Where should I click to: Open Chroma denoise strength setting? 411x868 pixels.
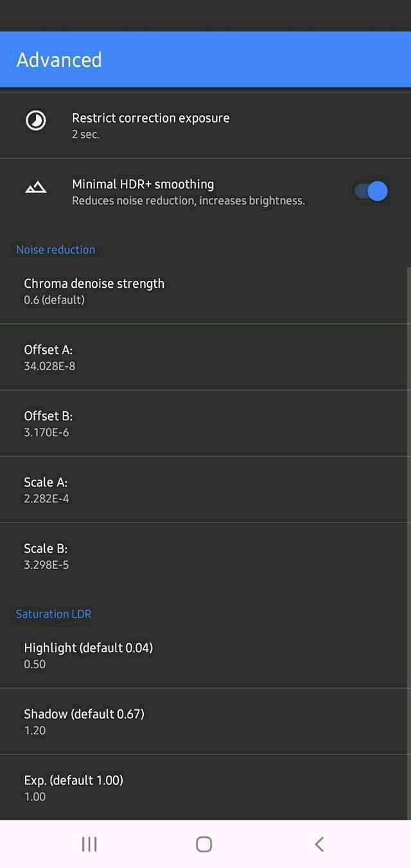point(94,291)
